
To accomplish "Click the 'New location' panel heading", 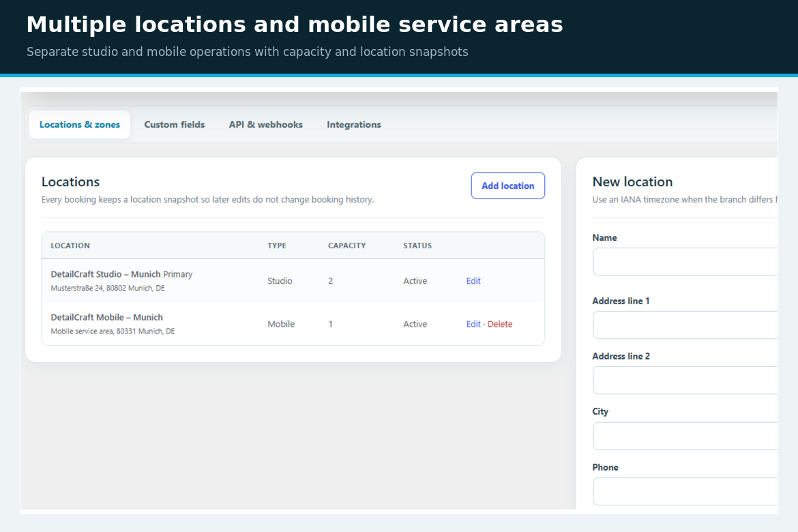I will click(632, 181).
